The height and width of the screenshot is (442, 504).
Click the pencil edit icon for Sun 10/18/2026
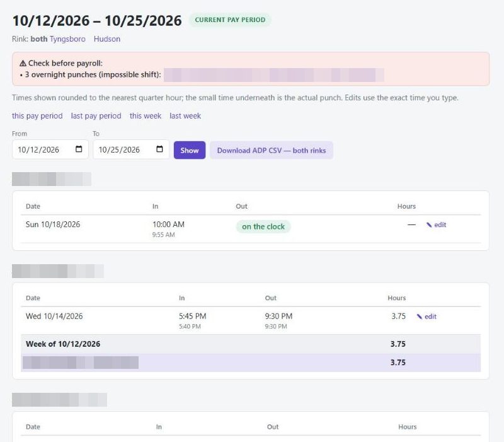(x=429, y=225)
